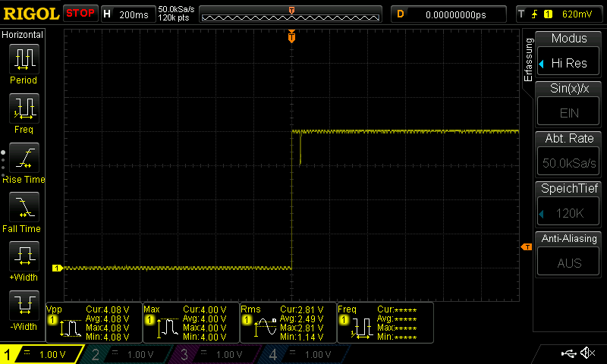Click Rms Min:1.14 V value
The width and height of the screenshot is (607, 364).
301,337
